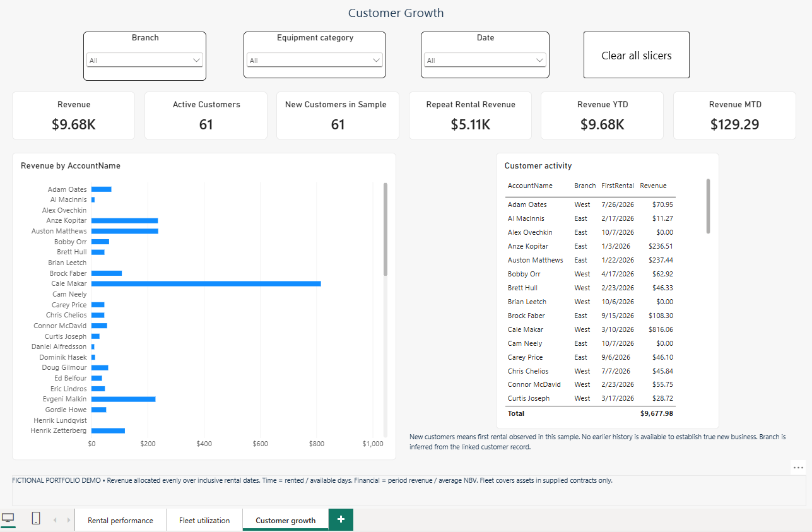The height and width of the screenshot is (532, 812).
Task: Click 'Curtis Joseph' in the table
Action: tap(529, 398)
